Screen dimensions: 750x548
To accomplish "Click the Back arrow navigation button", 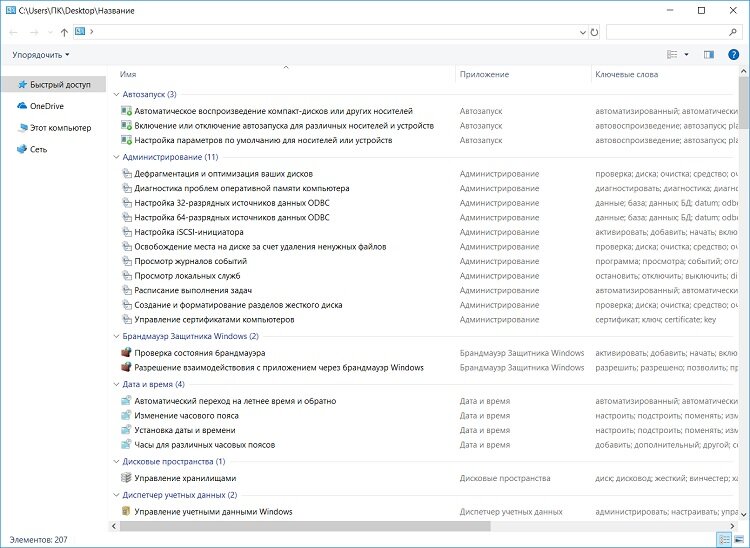I will [13, 32].
